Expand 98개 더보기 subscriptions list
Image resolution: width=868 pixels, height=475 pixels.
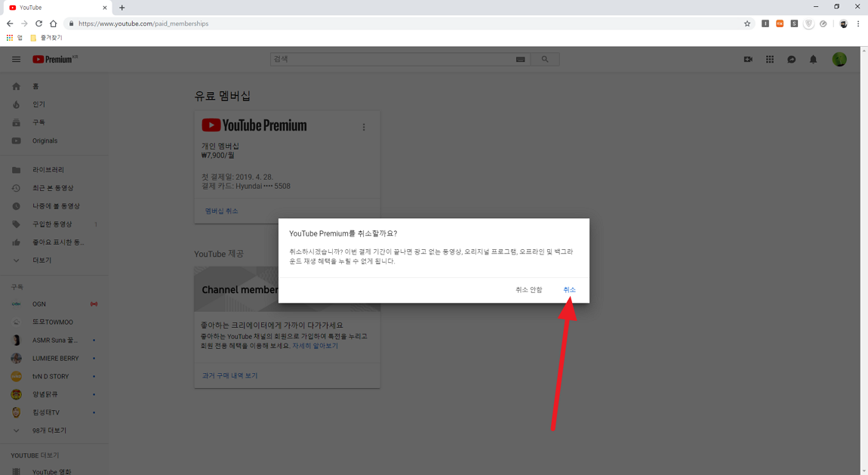[54, 430]
